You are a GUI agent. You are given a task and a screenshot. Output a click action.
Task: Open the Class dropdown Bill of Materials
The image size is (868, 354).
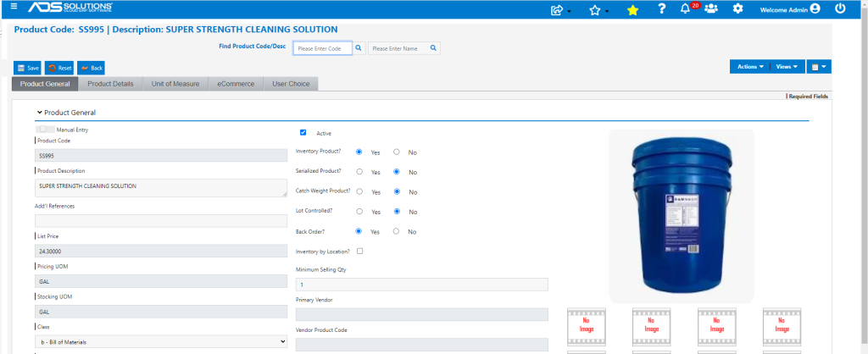tap(161, 342)
